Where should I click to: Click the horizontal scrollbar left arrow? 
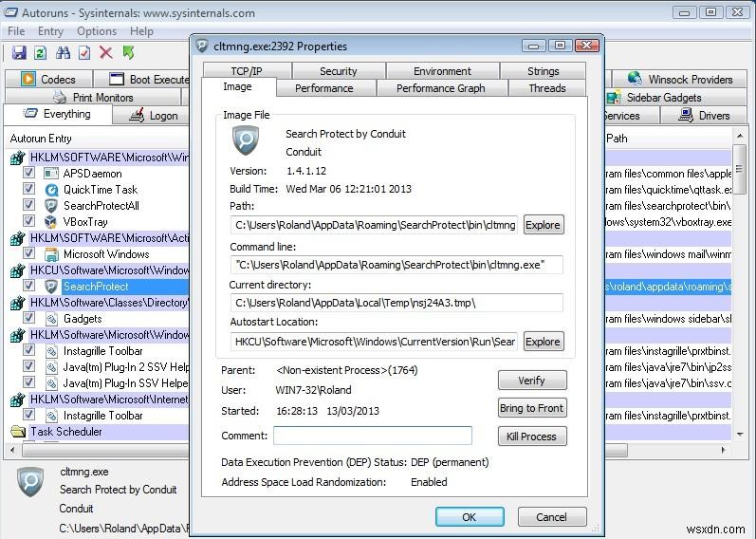pyautogui.click(x=12, y=450)
